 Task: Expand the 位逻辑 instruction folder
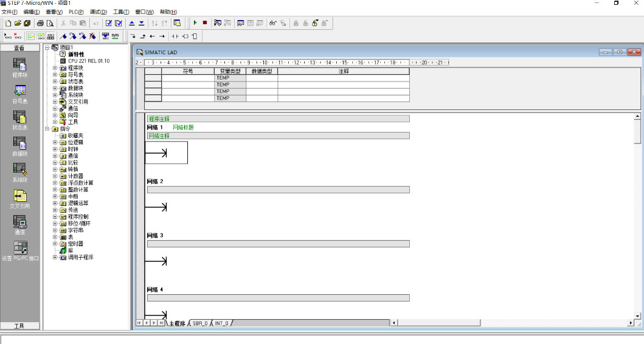coord(55,142)
